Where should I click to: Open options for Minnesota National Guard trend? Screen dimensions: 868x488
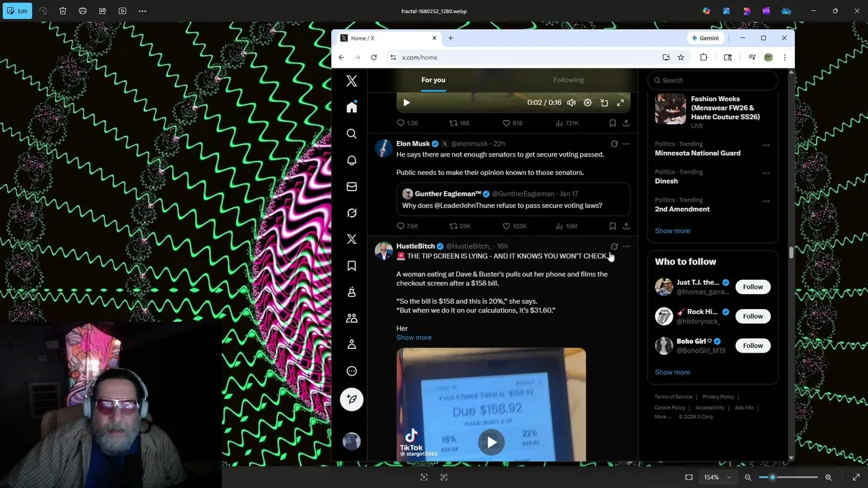[766, 145]
